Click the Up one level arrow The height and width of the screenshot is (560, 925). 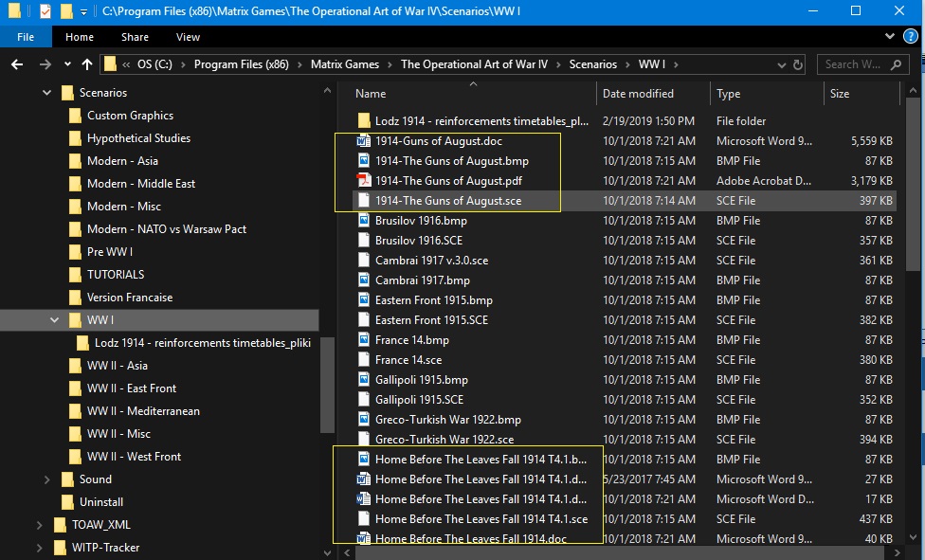pos(87,64)
